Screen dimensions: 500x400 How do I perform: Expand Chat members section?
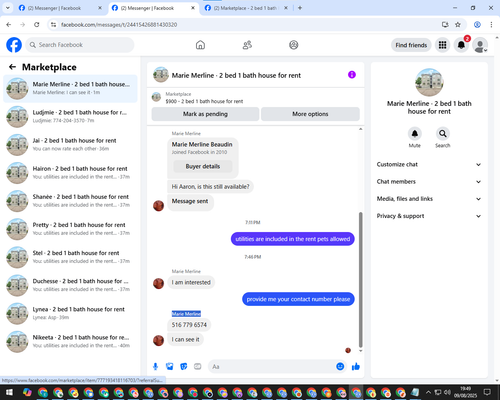429,182
